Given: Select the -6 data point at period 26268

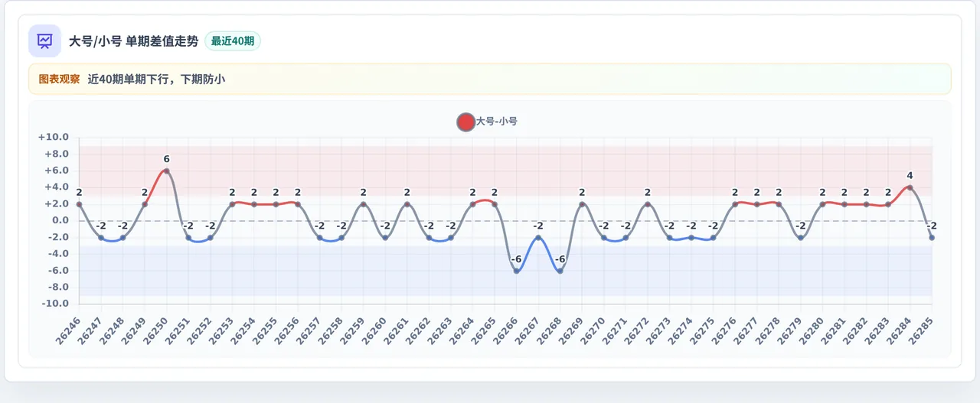Looking at the screenshot, I should click(x=560, y=271).
